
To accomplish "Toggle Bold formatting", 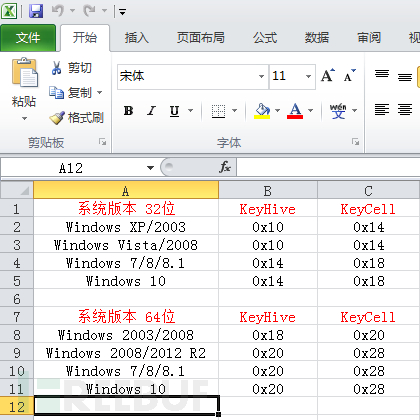I will [128, 111].
